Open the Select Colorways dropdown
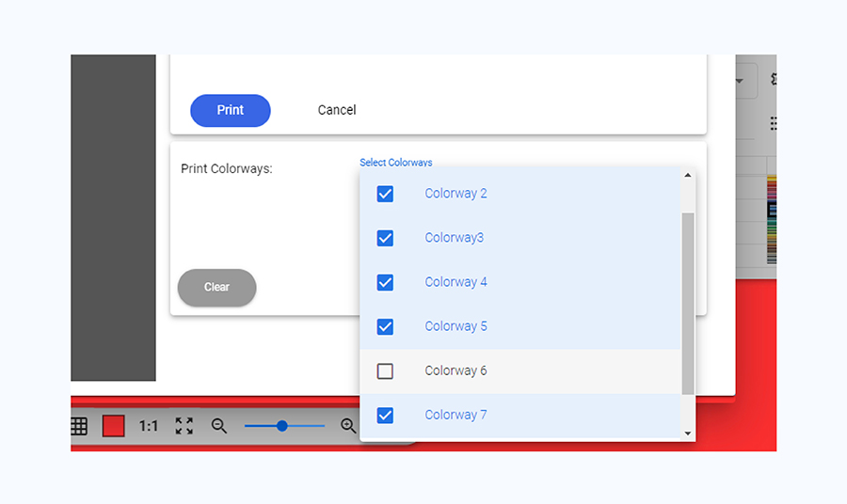Viewport: 847px width, 504px height. coord(395,163)
